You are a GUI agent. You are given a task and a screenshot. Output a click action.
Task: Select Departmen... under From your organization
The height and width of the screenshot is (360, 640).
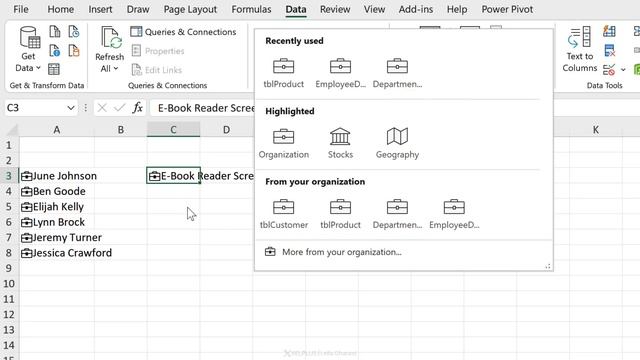tap(397, 214)
